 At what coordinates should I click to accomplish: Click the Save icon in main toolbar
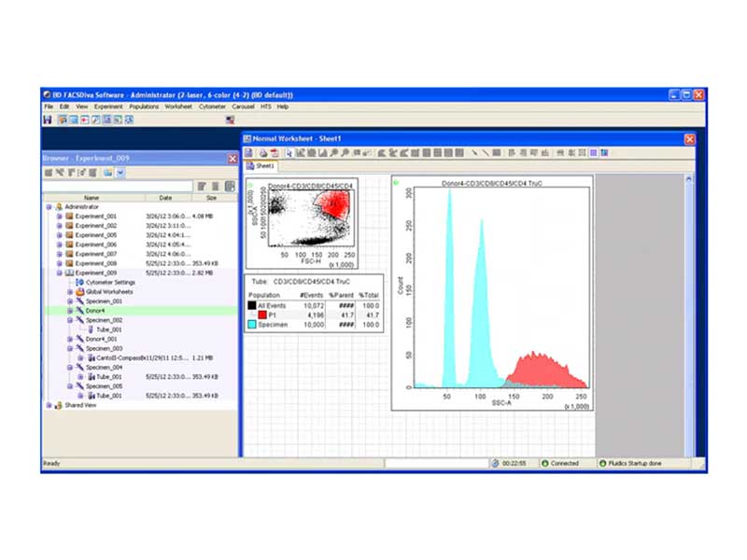(x=48, y=120)
